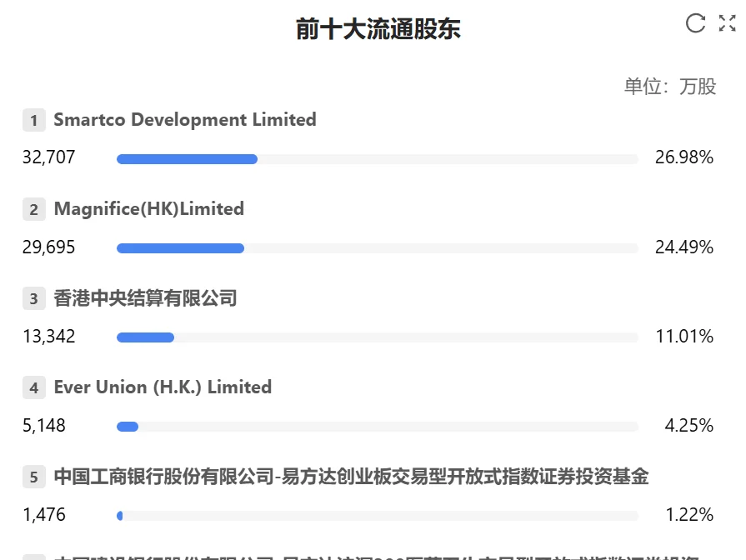Screen dimensions: 746x560
Task: Click the rank badge numbered 1
Action: 33,120
